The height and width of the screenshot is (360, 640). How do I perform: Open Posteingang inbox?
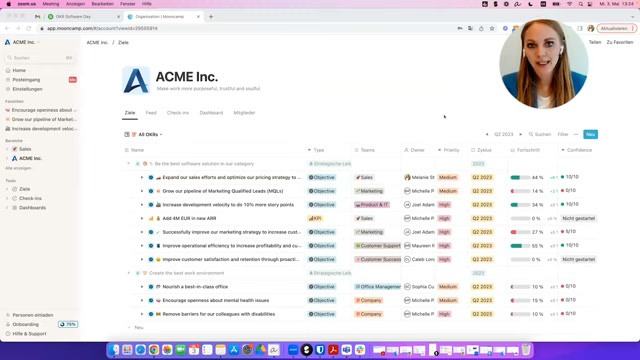click(x=26, y=80)
